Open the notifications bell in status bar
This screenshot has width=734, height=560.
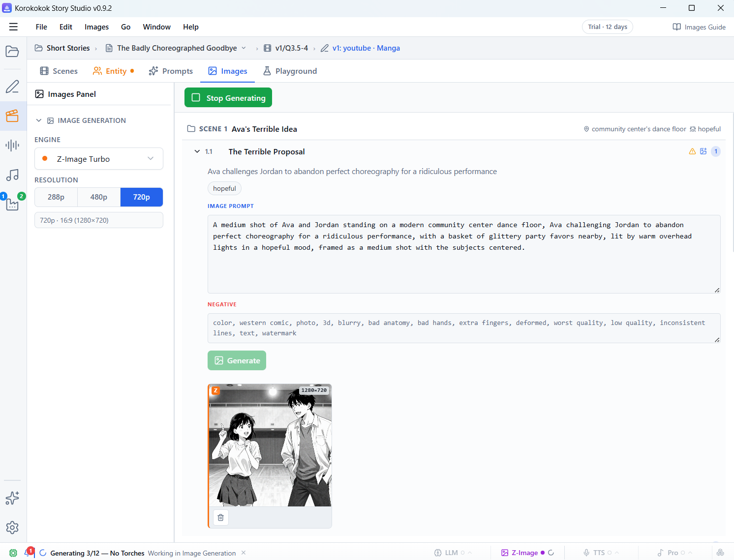pyautogui.click(x=28, y=553)
